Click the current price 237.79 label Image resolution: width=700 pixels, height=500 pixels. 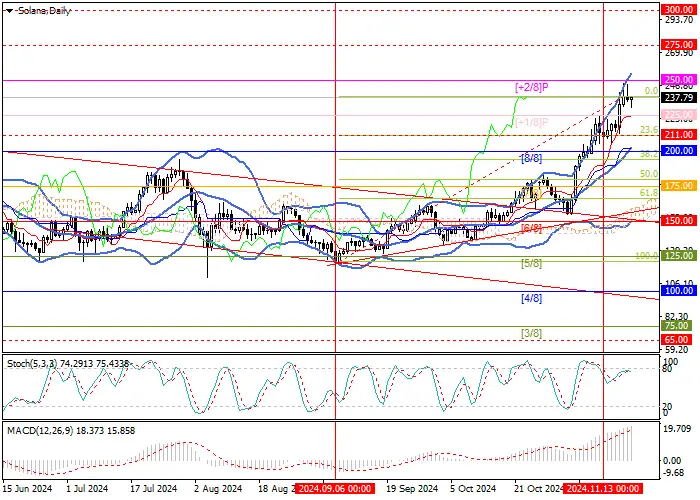point(678,97)
